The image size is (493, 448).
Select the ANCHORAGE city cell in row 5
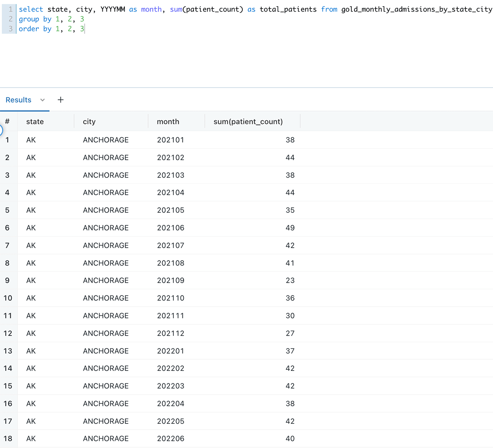click(106, 210)
